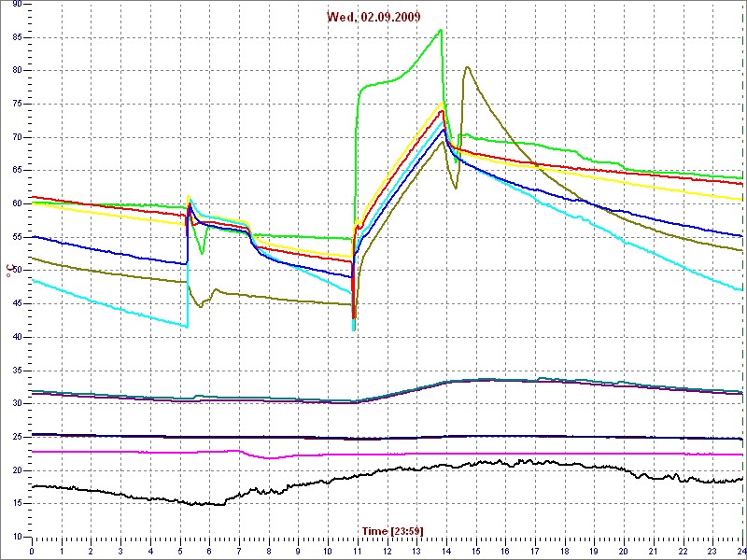Click the y-axis value 85
Screen dimensions: 747x560
click(x=18, y=37)
